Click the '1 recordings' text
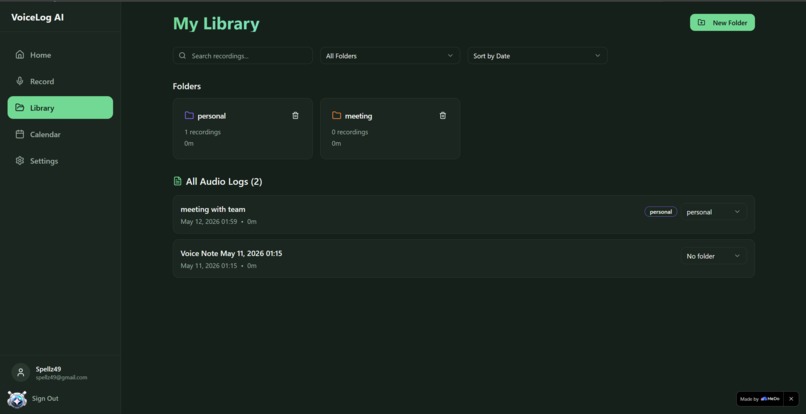The width and height of the screenshot is (806, 414). click(203, 132)
